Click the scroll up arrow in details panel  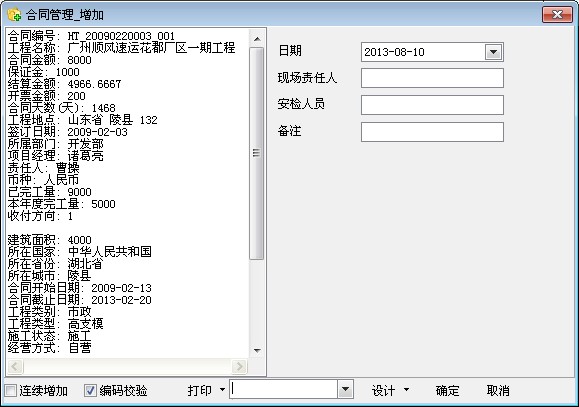click(257, 39)
